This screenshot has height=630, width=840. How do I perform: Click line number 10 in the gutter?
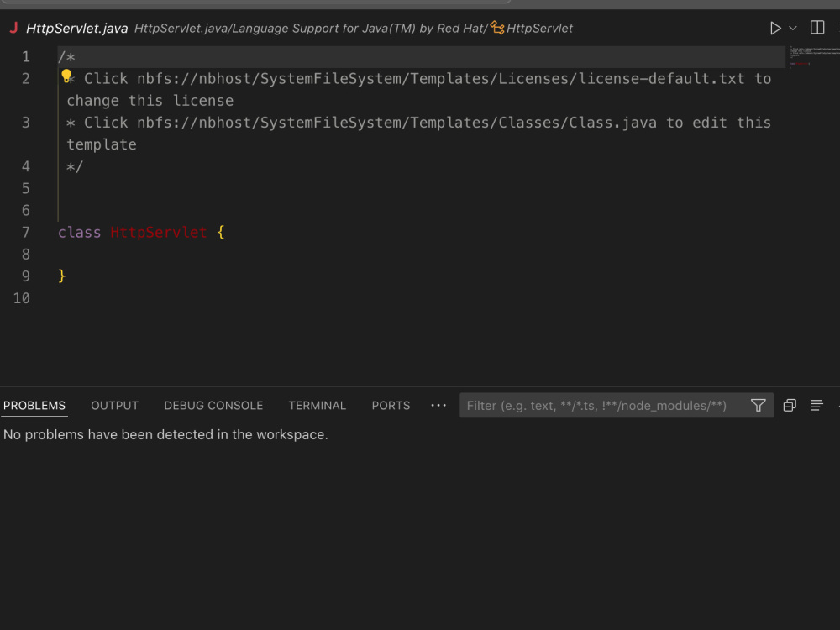22,298
